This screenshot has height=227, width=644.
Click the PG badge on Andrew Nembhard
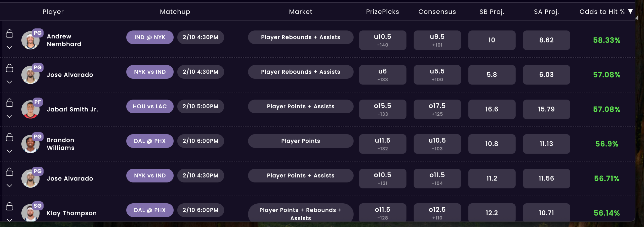click(x=38, y=33)
